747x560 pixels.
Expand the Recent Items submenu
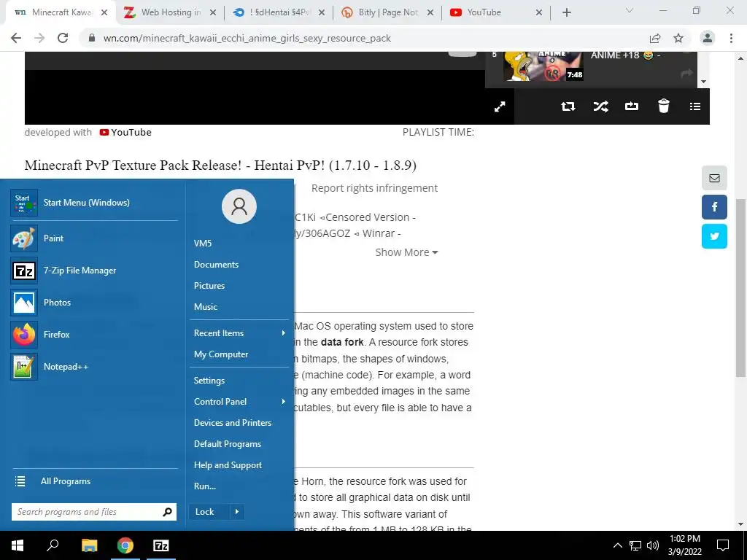[x=239, y=333]
